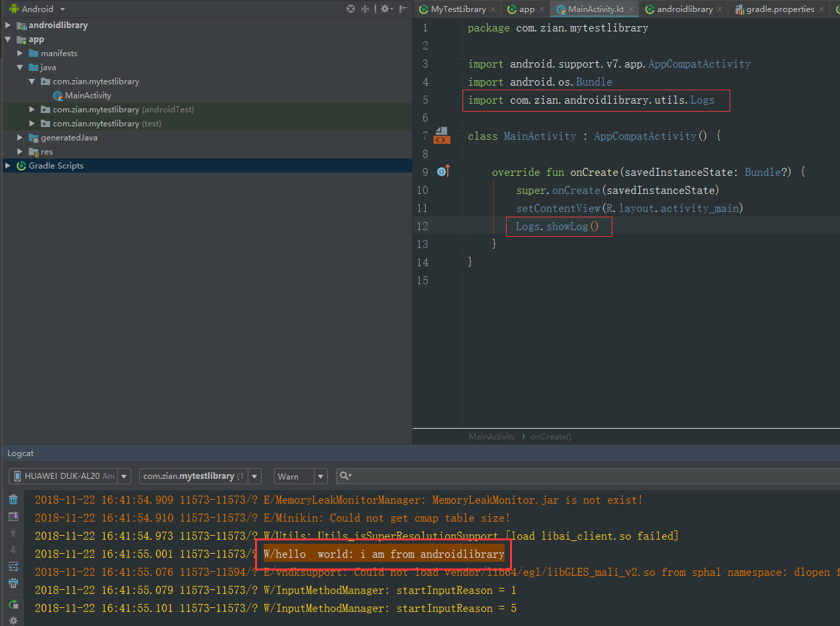The image size is (840, 626).
Task: Open Logcat settings via the gear icon
Action: tap(13, 621)
